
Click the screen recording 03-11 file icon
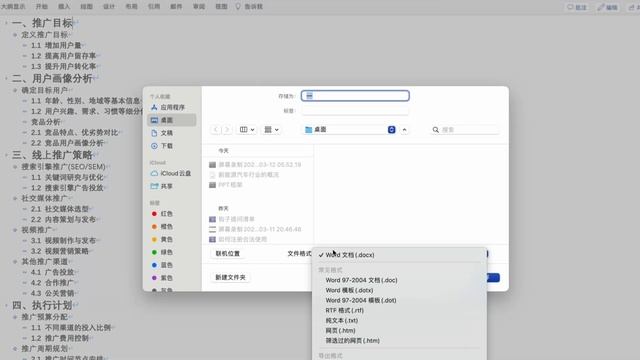[x=212, y=229]
